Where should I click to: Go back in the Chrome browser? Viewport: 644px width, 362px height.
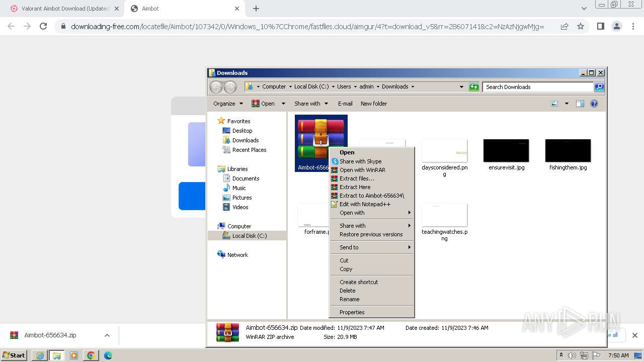point(11,26)
